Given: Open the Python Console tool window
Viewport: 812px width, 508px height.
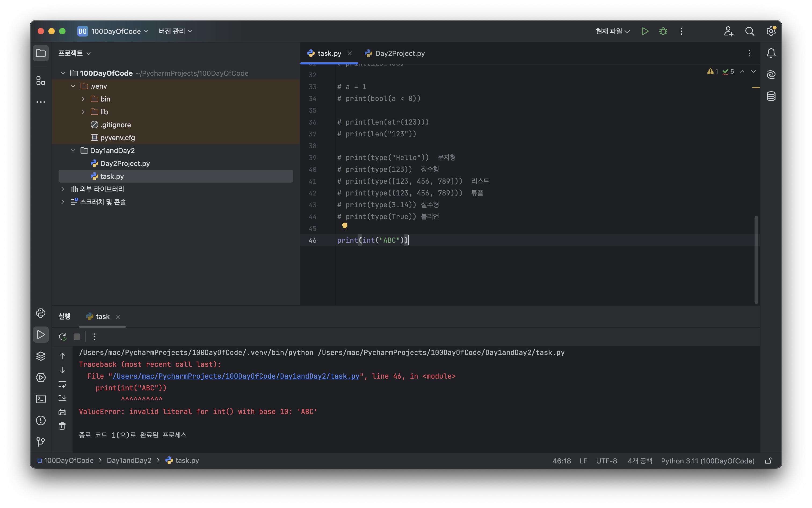Looking at the screenshot, I should 41,313.
